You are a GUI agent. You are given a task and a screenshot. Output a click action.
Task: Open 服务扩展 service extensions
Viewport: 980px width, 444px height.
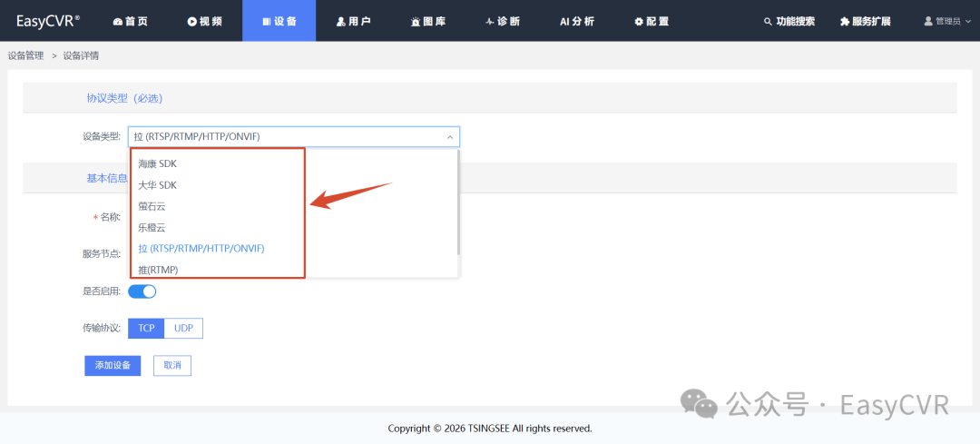tap(866, 21)
